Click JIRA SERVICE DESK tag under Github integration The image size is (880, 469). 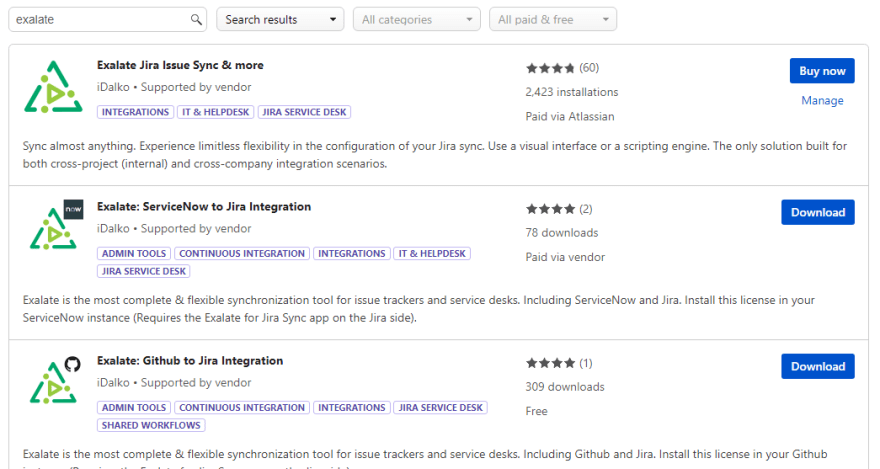tap(441, 408)
